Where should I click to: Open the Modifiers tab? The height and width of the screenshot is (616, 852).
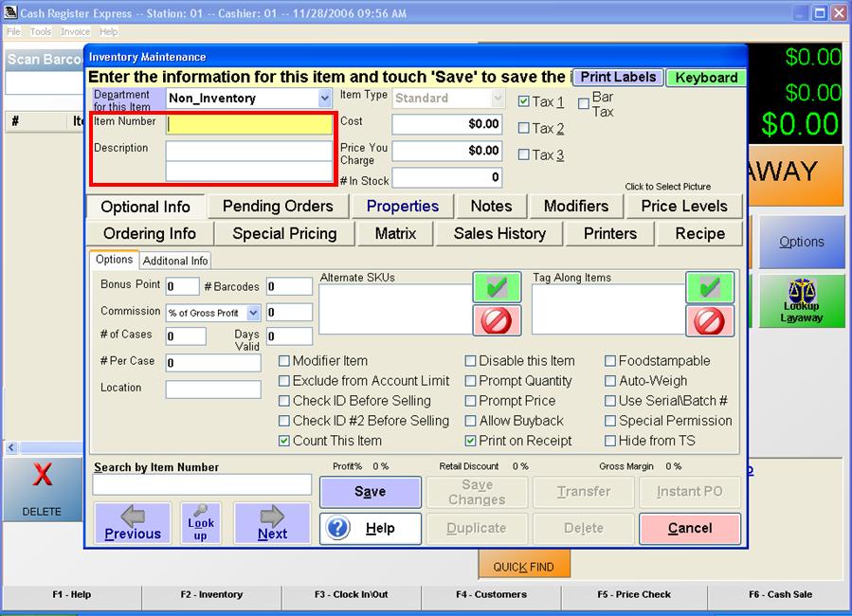pyautogui.click(x=576, y=207)
